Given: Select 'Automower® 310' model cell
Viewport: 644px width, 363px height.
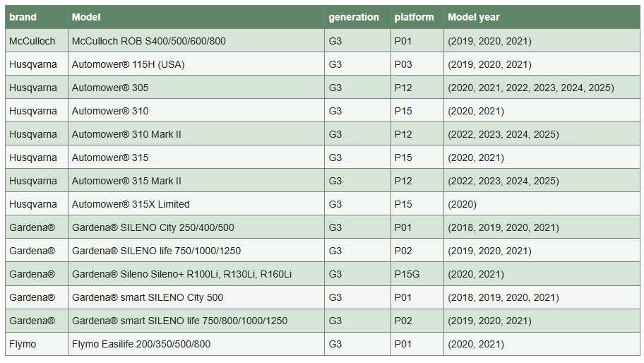Looking at the screenshot, I should (x=196, y=111).
